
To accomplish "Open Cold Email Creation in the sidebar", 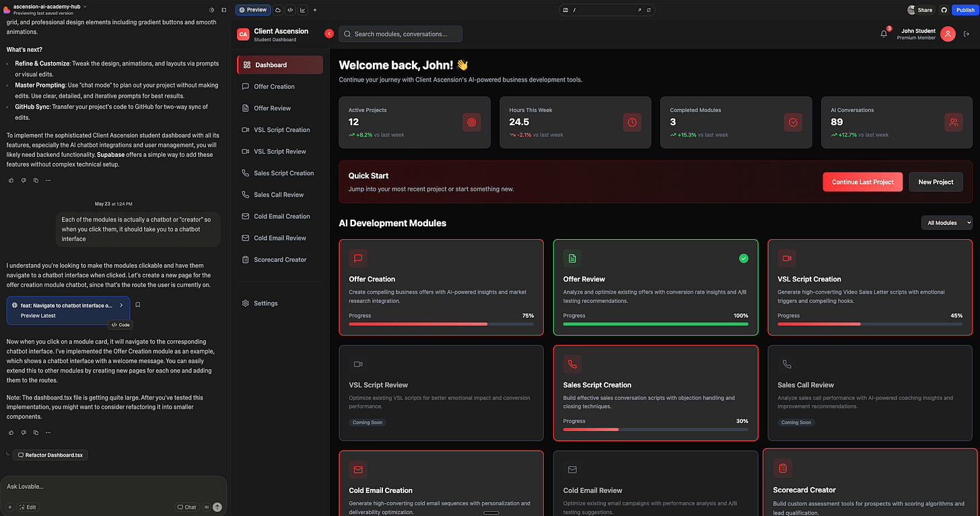I will coord(280,216).
